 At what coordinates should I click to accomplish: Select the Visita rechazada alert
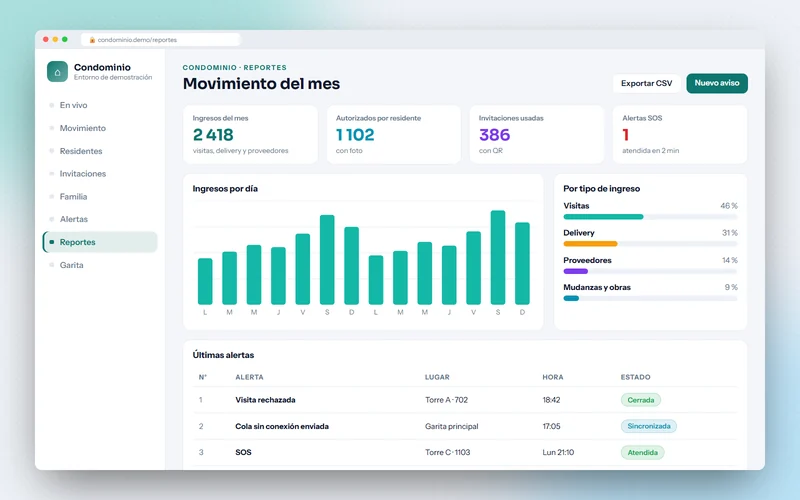265,400
